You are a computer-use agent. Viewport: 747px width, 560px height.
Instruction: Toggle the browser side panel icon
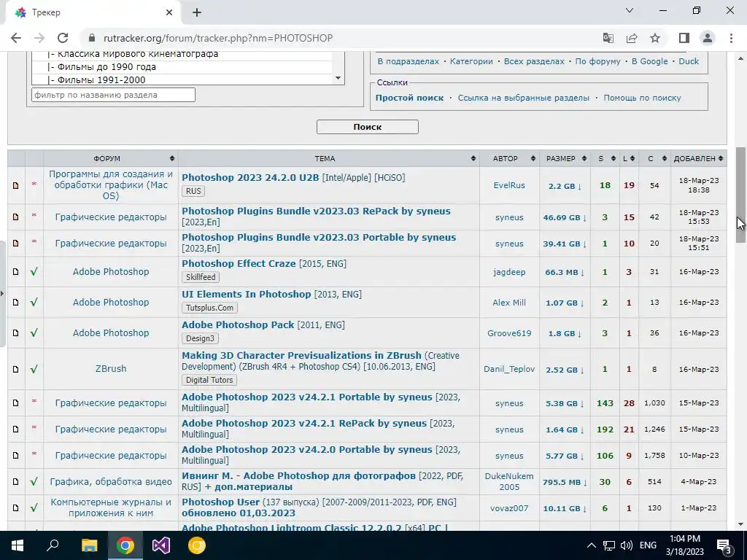point(684,38)
